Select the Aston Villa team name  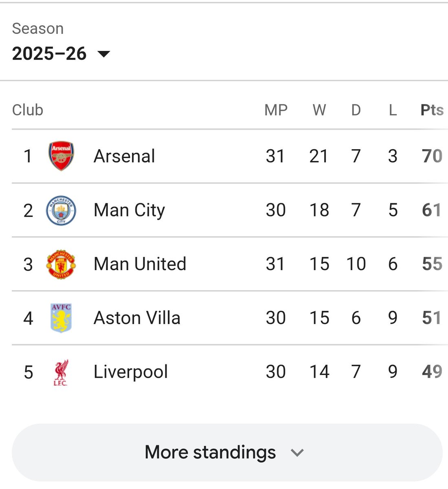pyautogui.click(x=137, y=318)
